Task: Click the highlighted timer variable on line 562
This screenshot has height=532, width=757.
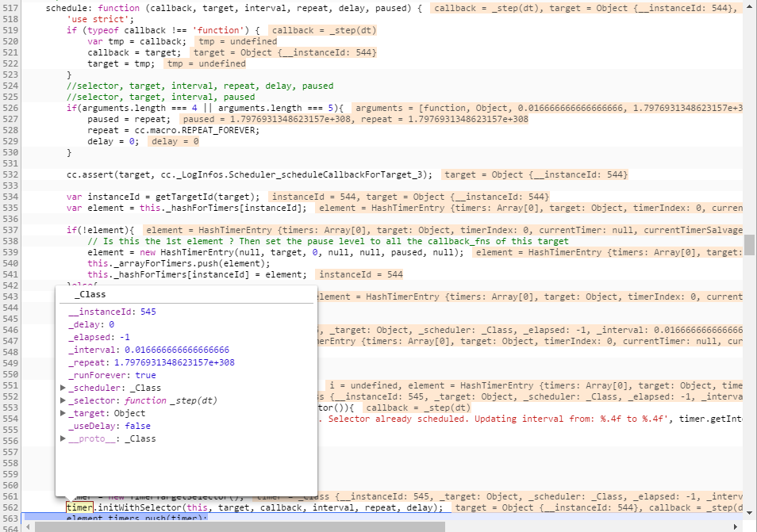Action: coord(79,507)
